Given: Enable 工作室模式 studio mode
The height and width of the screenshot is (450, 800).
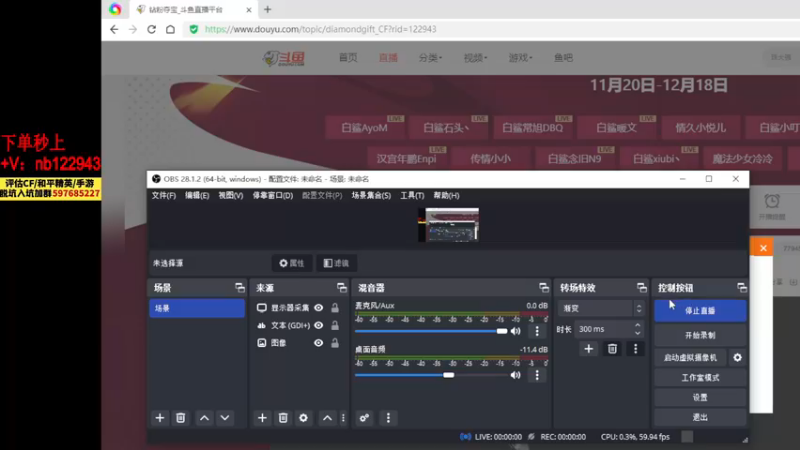Looking at the screenshot, I should 700,378.
